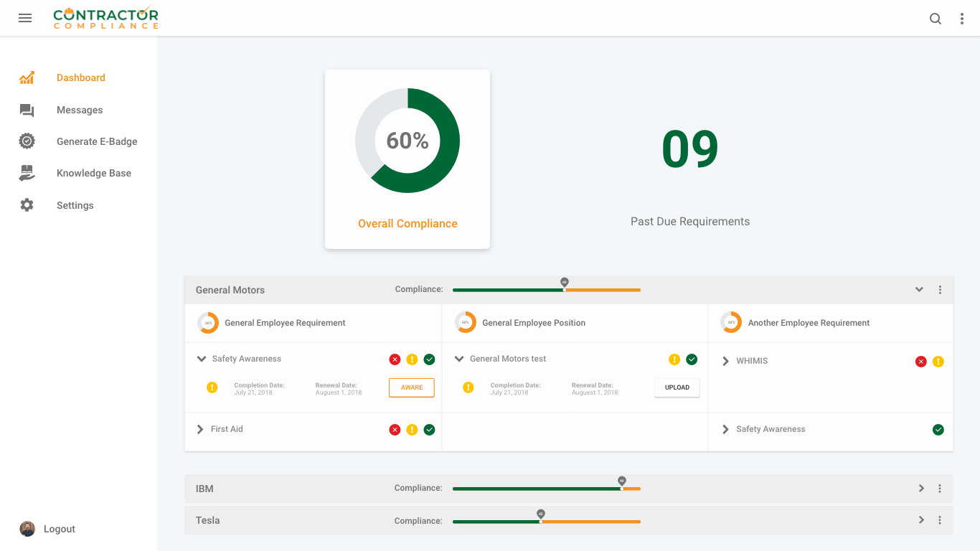
Task: Click the Contractor Compliance logo
Action: [x=106, y=18]
